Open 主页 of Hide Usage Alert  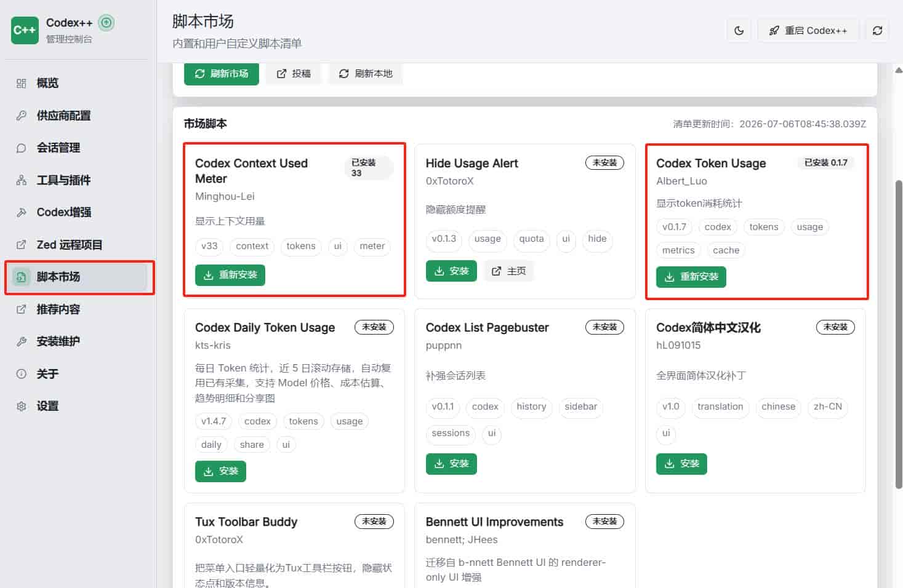pyautogui.click(x=508, y=271)
